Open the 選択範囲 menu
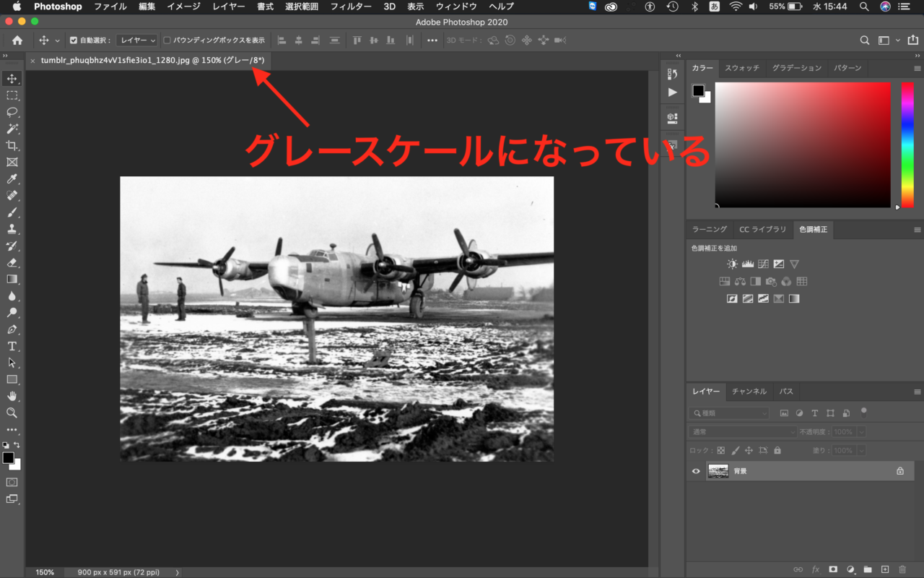The image size is (924, 578). (x=302, y=7)
